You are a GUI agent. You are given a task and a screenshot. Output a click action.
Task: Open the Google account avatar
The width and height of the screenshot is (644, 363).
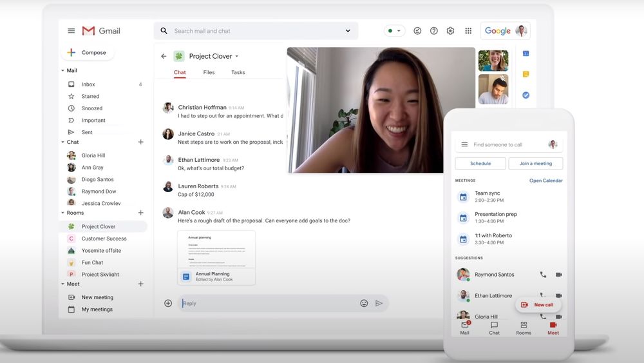(521, 31)
